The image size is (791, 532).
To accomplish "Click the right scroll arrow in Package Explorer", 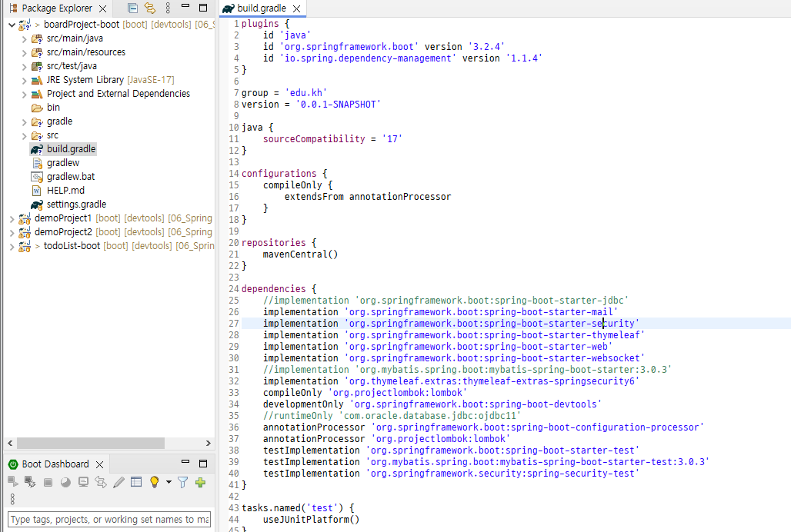I will [x=209, y=444].
